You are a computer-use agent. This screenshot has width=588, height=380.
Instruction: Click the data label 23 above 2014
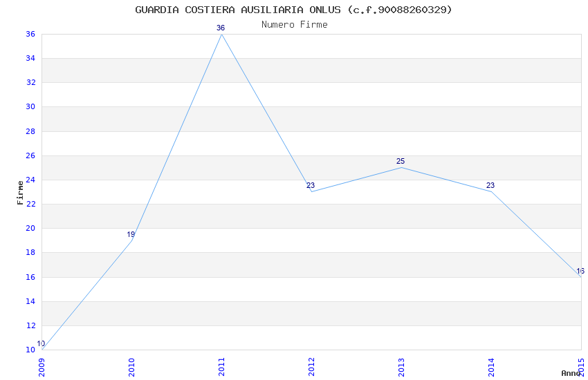(490, 186)
